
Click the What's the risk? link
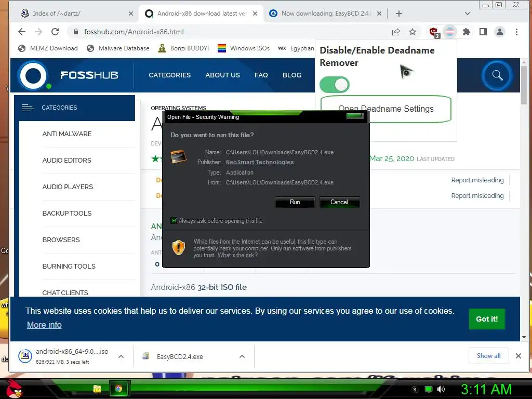tap(237, 255)
